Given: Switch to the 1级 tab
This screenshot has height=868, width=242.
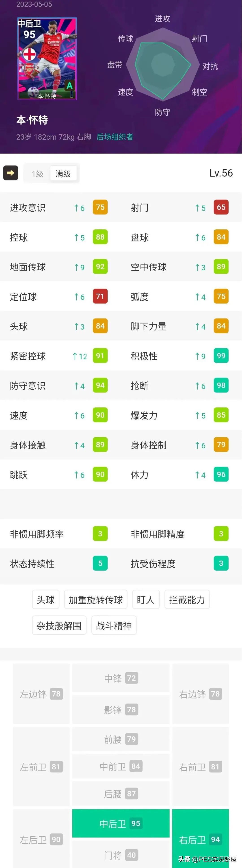Looking at the screenshot, I should (36, 173).
